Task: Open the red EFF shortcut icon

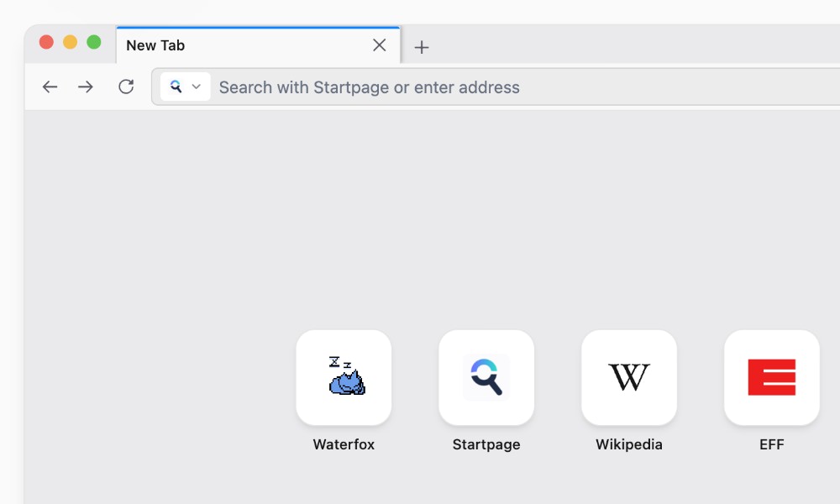Action: 772,377
